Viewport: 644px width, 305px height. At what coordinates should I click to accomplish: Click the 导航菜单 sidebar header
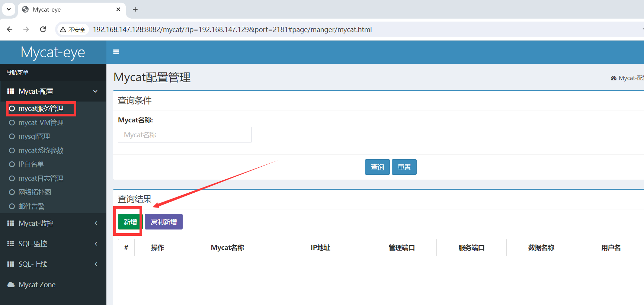click(17, 72)
